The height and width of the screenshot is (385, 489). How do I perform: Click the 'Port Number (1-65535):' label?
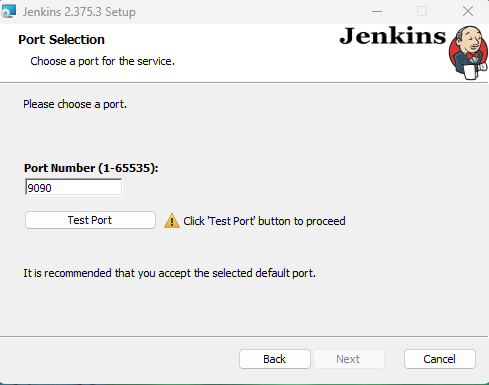pos(91,168)
